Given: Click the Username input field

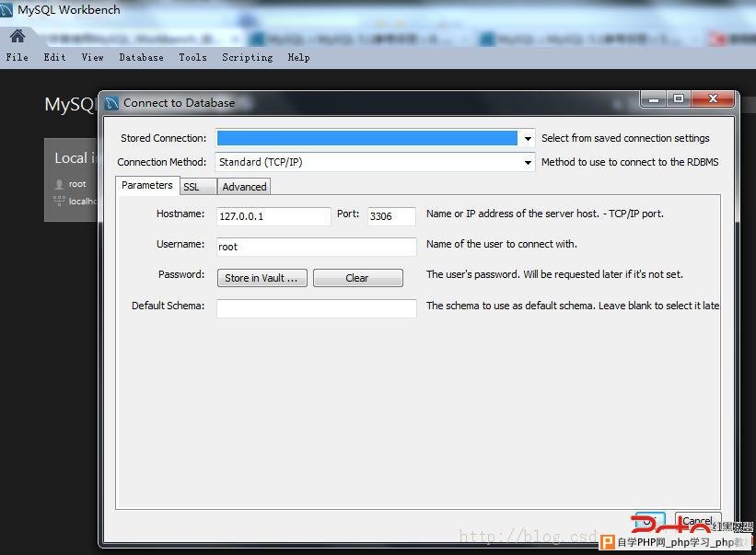Looking at the screenshot, I should (x=316, y=247).
